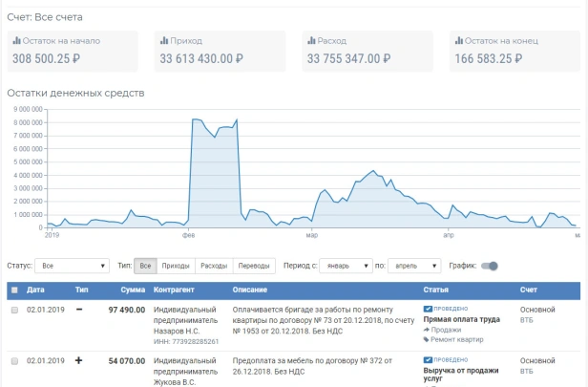Click the tag icon near Ремонт квартир
588x387 pixels.
426,340
